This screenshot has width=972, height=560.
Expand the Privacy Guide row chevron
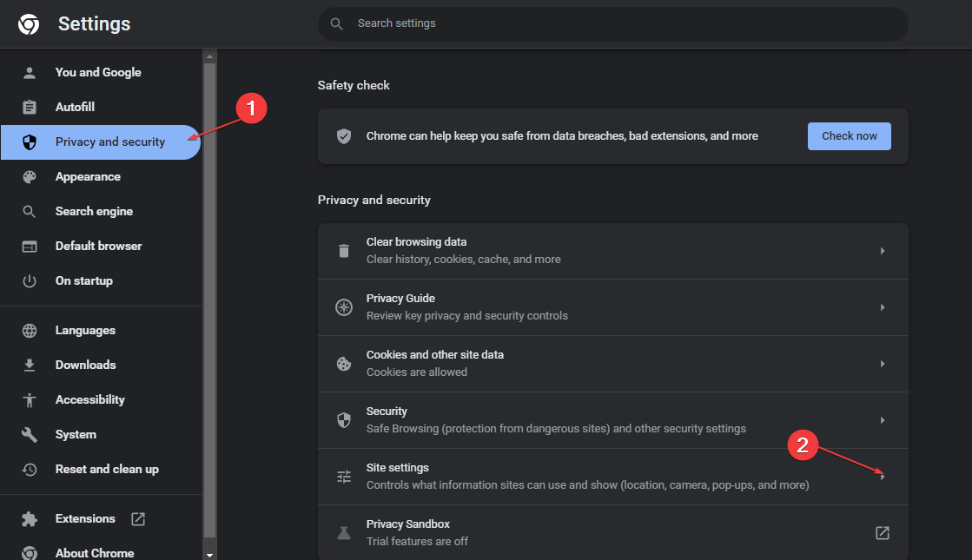point(883,307)
